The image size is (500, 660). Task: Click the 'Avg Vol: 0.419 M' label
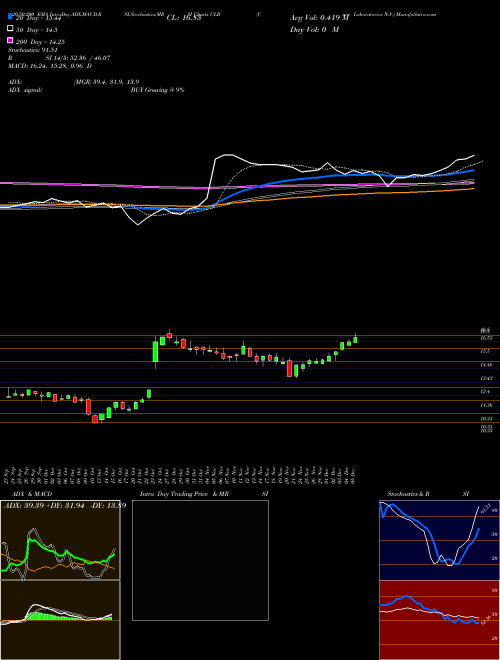pos(319,18)
